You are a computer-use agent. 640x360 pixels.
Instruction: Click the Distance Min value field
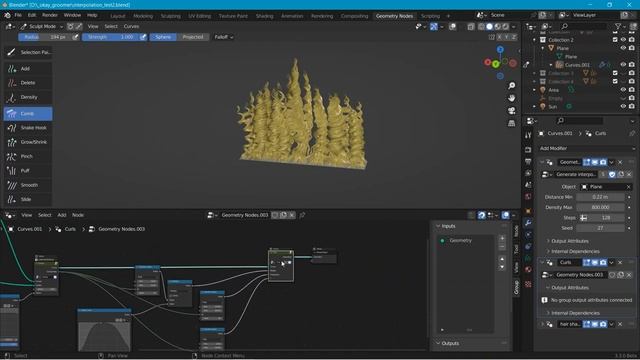pyautogui.click(x=600, y=197)
